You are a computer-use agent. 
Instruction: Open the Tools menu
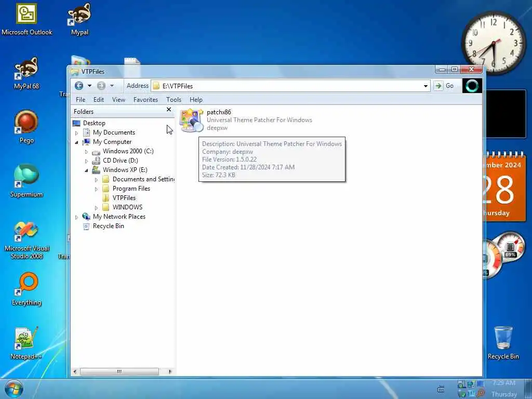tap(174, 99)
